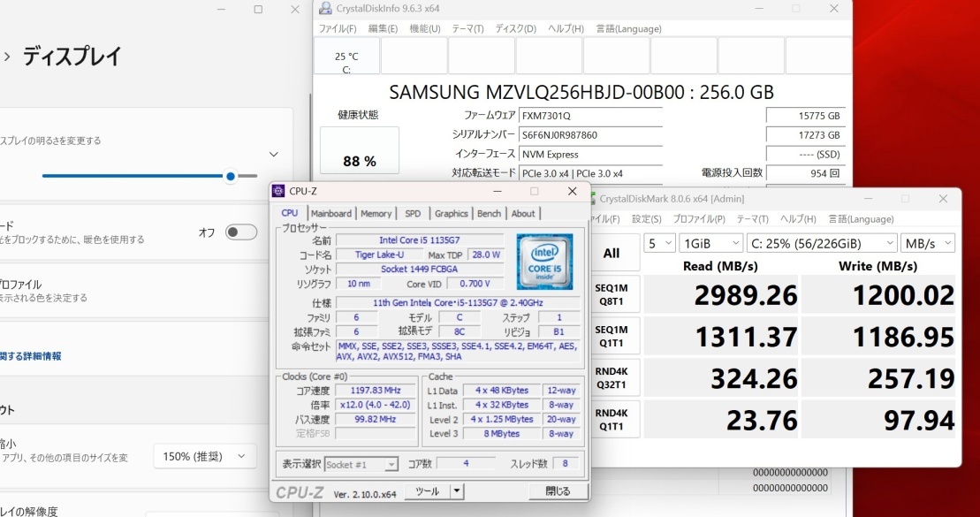Click the power-on count 954 回
This screenshot has width=980, height=517.
click(x=806, y=174)
